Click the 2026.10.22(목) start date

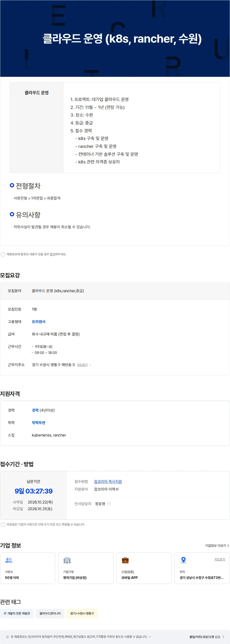[x=40, y=502]
